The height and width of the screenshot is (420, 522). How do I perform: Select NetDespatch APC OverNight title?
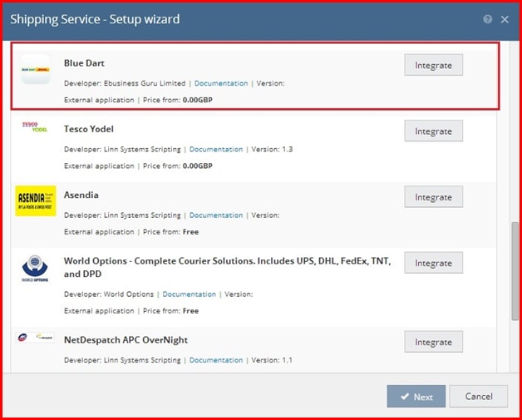126,339
